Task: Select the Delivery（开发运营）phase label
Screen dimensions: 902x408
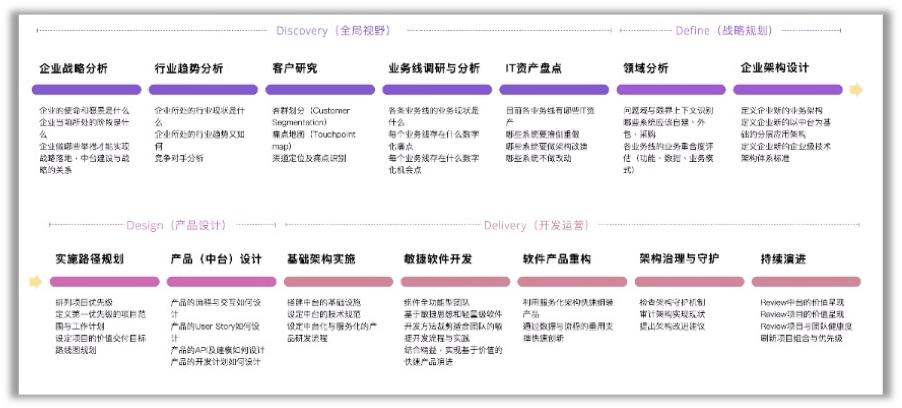Action: click(x=537, y=225)
